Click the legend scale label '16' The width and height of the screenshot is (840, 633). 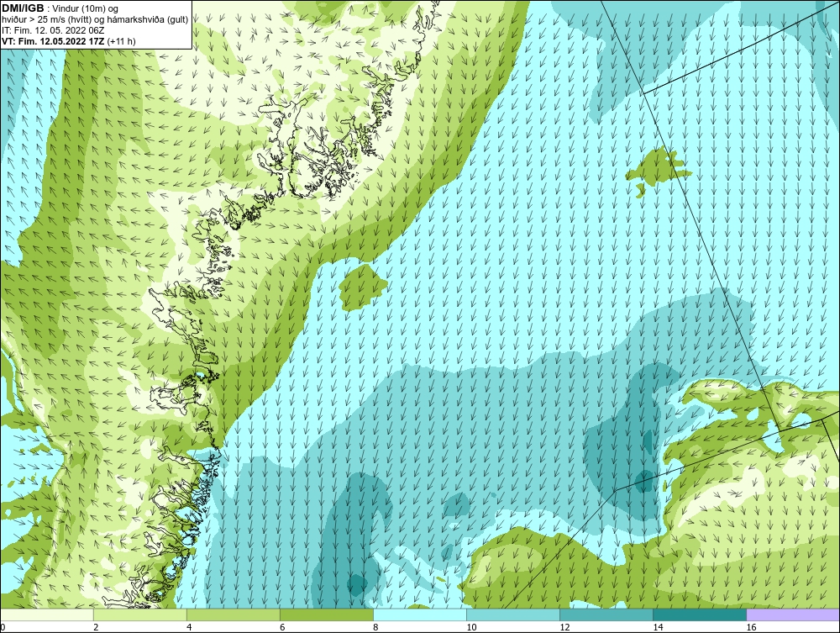coord(750,628)
